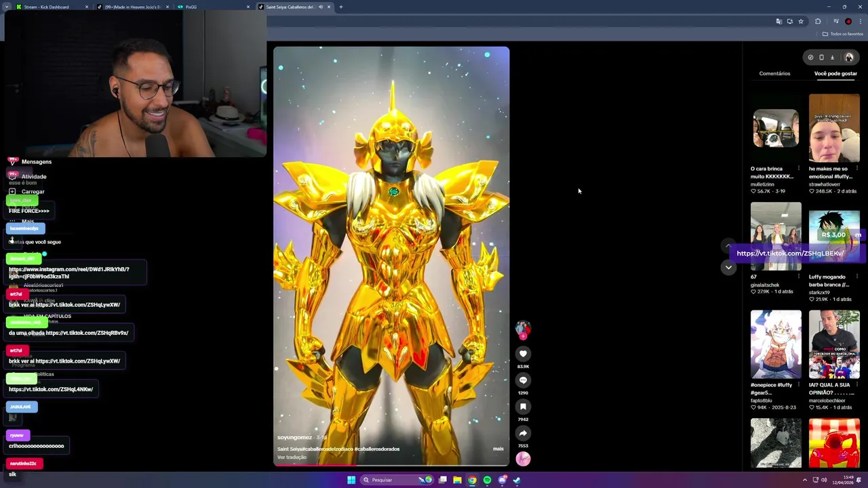868x488 pixels.
Task: Open the TikTok profile avatar in the top pill
Action: coord(849,58)
